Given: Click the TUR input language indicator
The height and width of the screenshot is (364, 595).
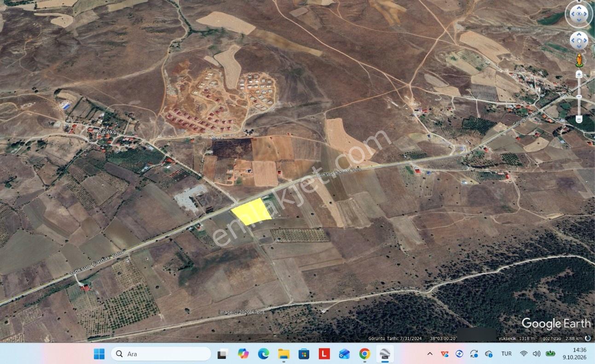Looking at the screenshot, I should point(506,354).
